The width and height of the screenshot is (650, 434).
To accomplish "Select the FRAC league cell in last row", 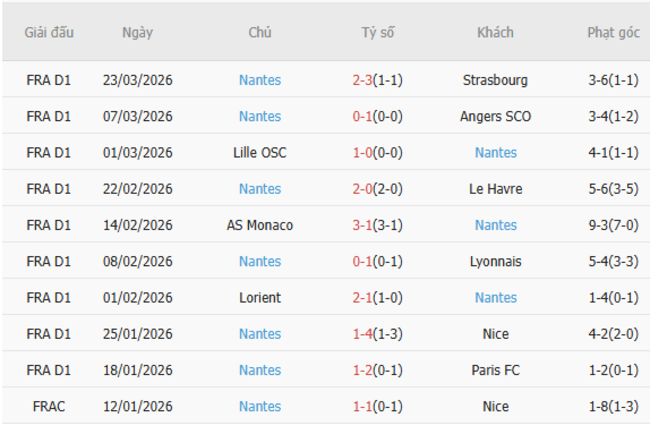I will click(48, 406).
